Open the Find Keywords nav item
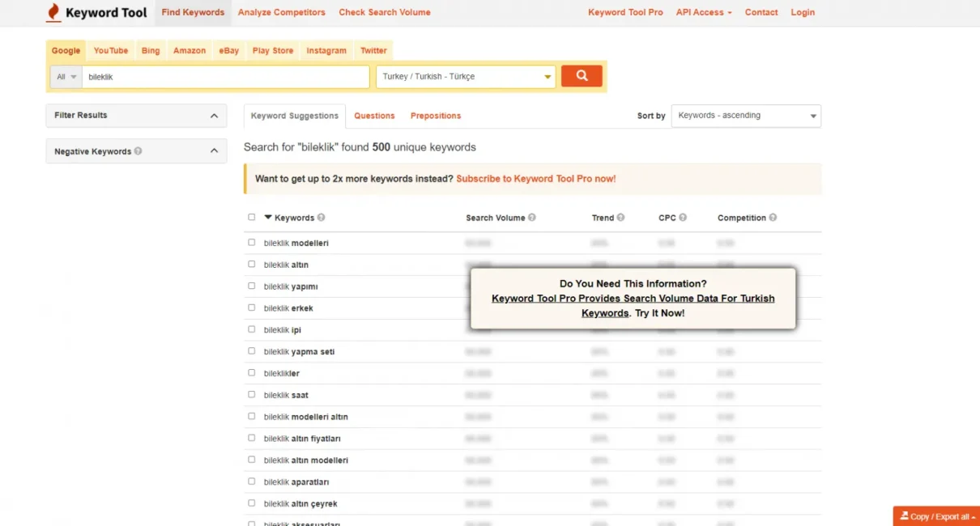This screenshot has width=980, height=526. tap(193, 12)
